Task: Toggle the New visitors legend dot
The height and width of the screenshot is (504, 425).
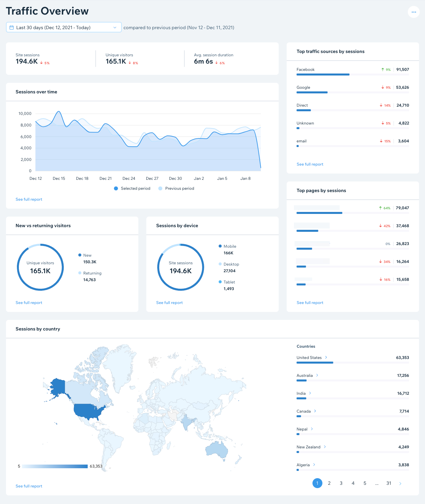Action: point(79,255)
